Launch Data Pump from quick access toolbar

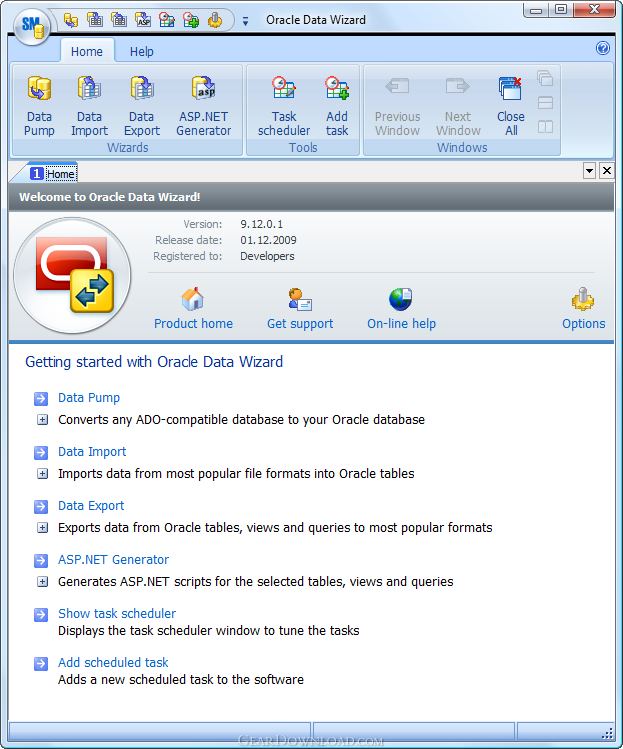tap(71, 20)
